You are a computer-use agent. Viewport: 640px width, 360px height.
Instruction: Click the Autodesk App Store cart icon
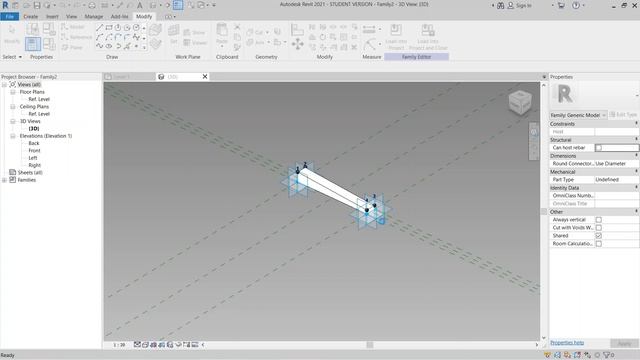(x=561, y=5)
